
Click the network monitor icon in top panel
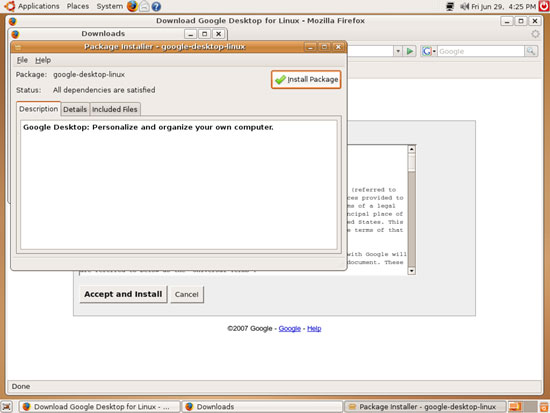(450, 6)
